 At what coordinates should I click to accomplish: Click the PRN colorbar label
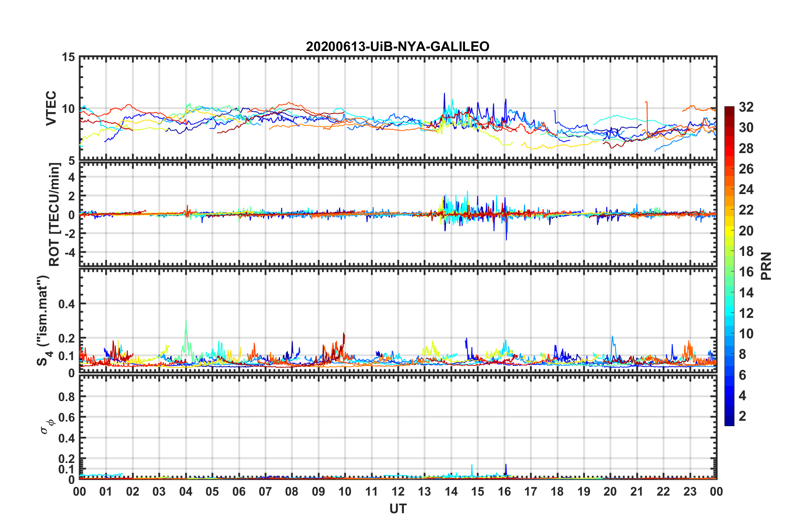tap(766, 266)
